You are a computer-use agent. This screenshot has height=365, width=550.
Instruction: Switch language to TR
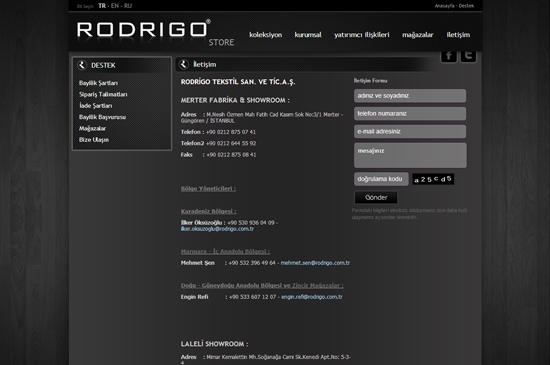click(x=102, y=6)
